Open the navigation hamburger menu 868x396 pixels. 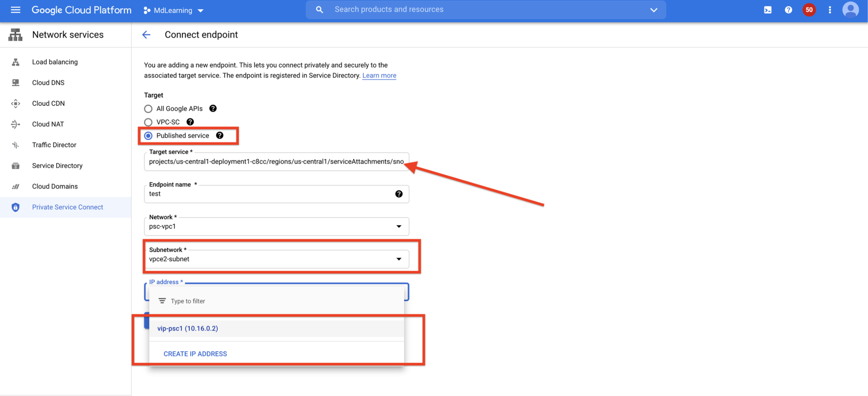tap(15, 10)
